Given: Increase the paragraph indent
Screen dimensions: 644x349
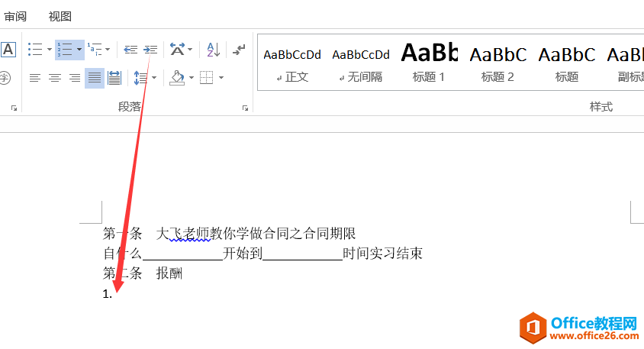Looking at the screenshot, I should coord(150,50).
